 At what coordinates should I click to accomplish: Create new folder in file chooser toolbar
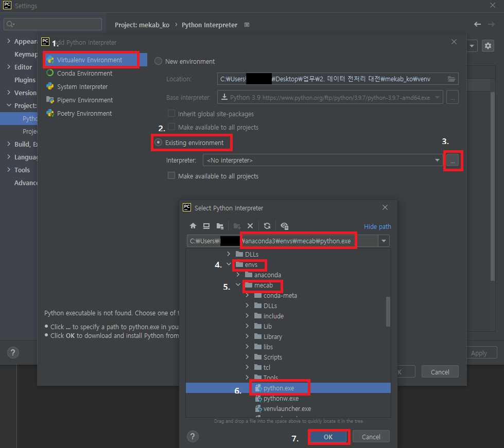pos(237,226)
